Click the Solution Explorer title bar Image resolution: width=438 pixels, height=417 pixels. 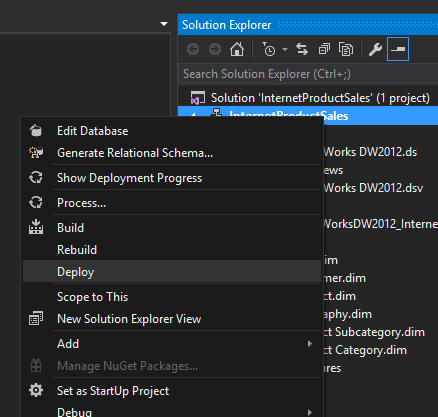(x=308, y=25)
